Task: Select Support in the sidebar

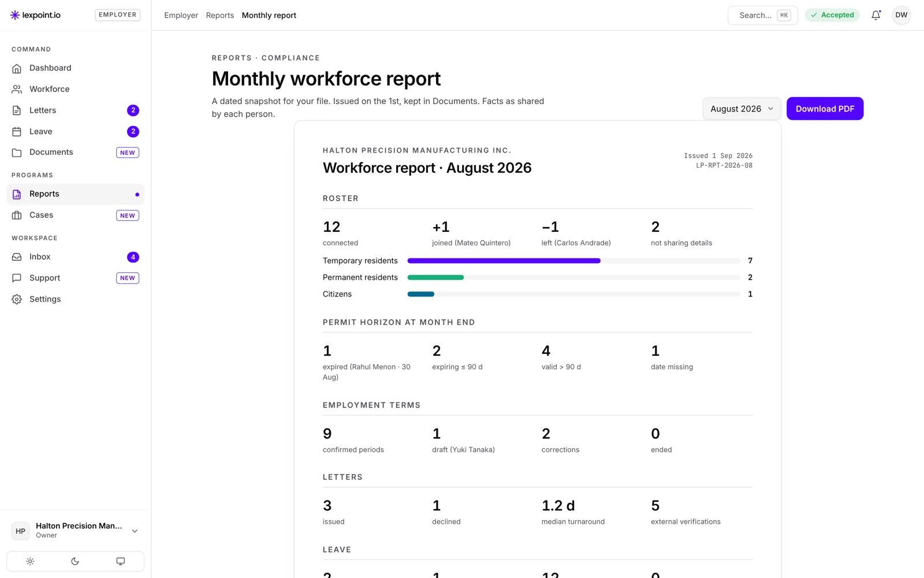Action: [x=75, y=278]
